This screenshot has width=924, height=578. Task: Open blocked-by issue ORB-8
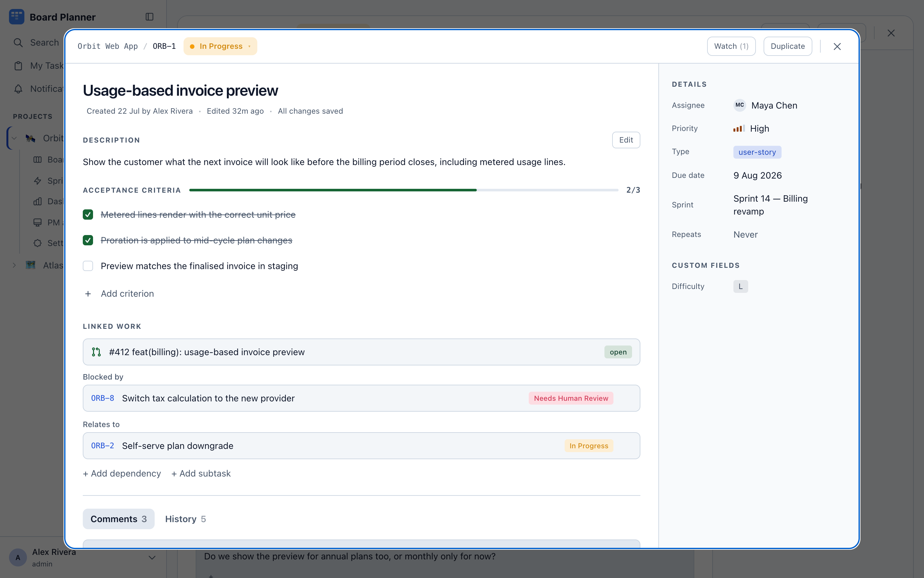click(x=361, y=398)
